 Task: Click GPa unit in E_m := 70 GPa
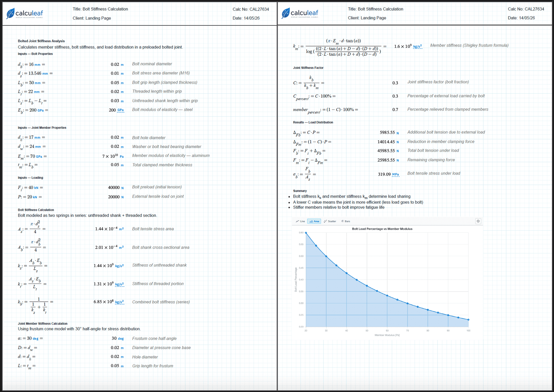coord(39,157)
